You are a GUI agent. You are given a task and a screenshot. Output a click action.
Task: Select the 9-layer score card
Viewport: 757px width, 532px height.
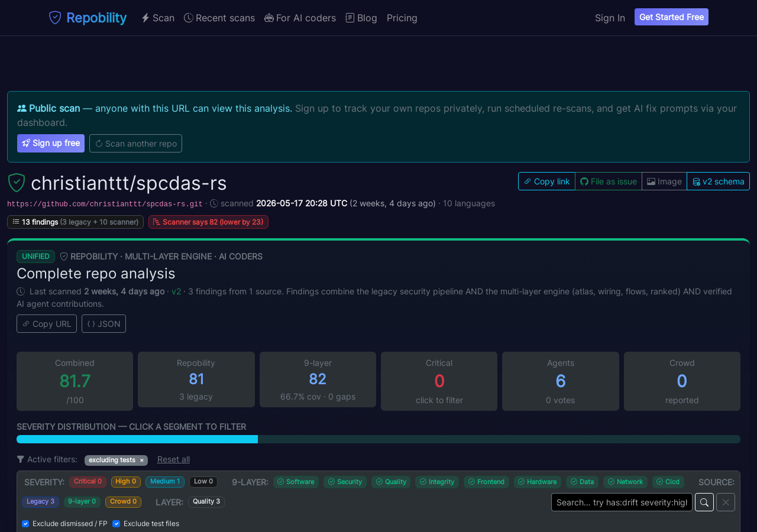coord(318,379)
